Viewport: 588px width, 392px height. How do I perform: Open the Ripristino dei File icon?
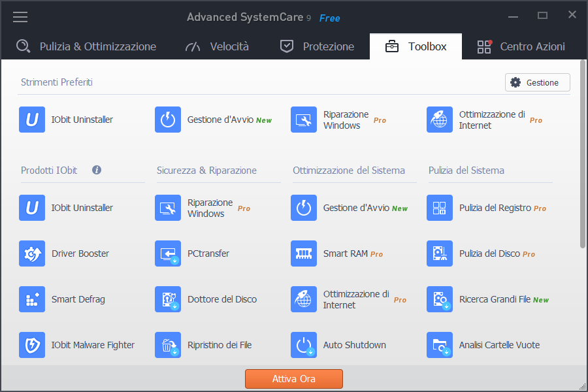[x=168, y=345]
